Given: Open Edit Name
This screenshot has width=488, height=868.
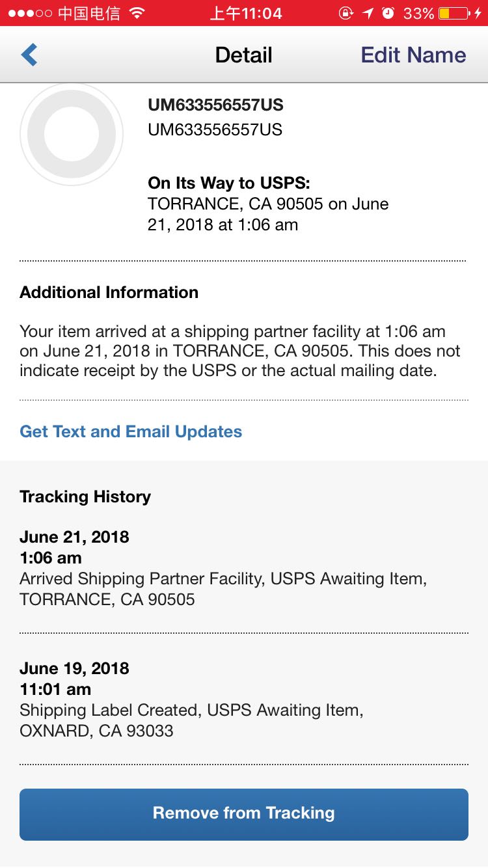Looking at the screenshot, I should coord(413,55).
